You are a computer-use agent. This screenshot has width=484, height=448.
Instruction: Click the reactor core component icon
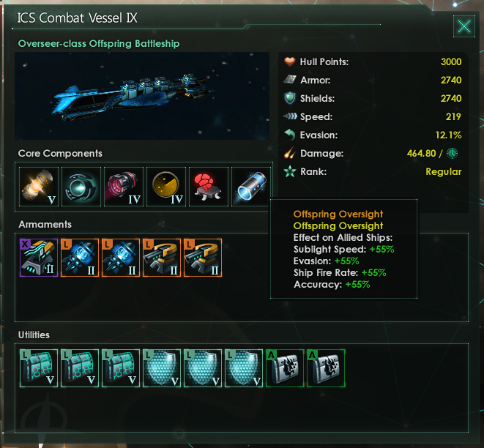point(39,187)
